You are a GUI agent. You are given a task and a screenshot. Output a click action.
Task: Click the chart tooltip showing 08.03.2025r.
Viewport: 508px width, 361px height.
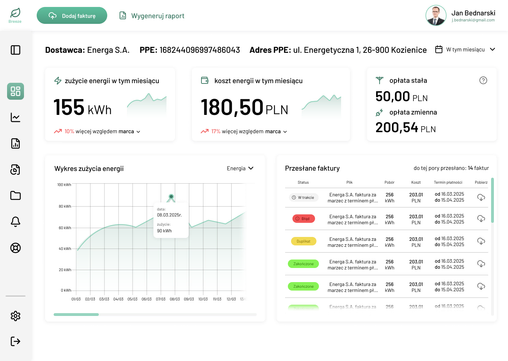pyautogui.click(x=171, y=220)
